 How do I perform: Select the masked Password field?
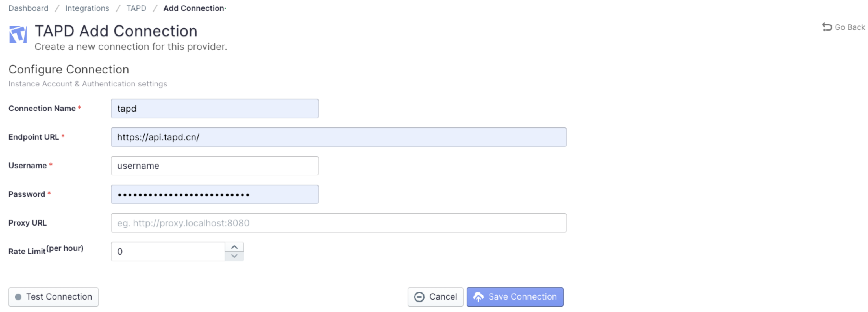pyautogui.click(x=214, y=194)
